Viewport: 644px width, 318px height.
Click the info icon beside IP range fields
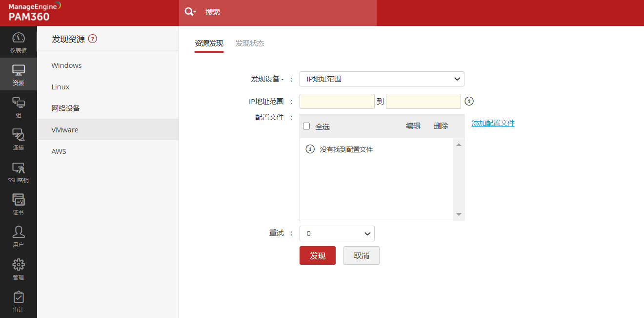469,101
